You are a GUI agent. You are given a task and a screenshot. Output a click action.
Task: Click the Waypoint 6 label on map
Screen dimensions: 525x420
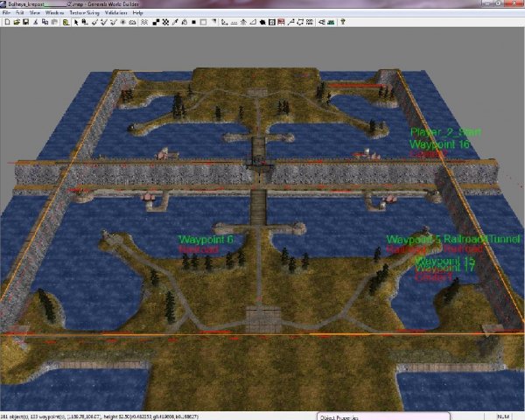pos(206,239)
